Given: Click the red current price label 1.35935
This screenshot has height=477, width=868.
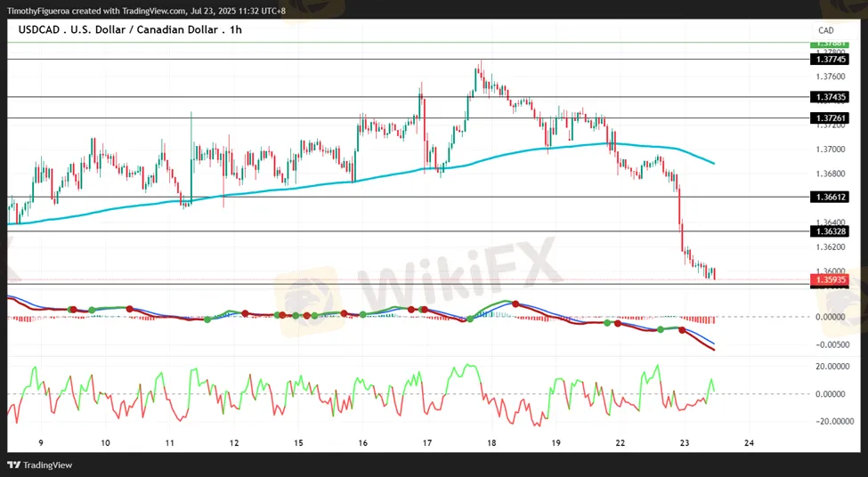Looking at the screenshot, I should pyautogui.click(x=829, y=280).
